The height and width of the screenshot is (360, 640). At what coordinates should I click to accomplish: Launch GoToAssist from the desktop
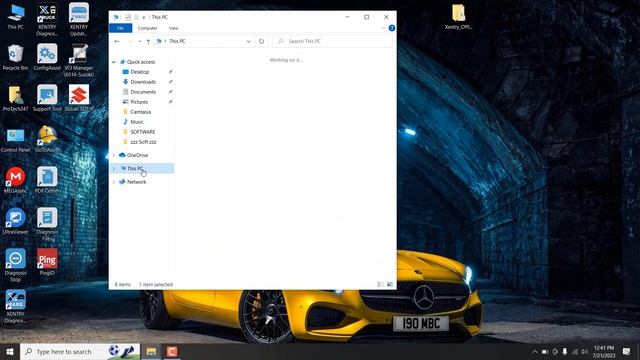[47, 140]
